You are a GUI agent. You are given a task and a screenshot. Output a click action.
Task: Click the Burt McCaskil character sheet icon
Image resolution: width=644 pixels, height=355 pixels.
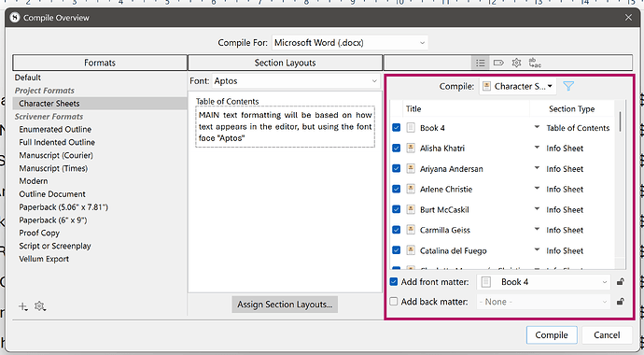pyautogui.click(x=411, y=209)
